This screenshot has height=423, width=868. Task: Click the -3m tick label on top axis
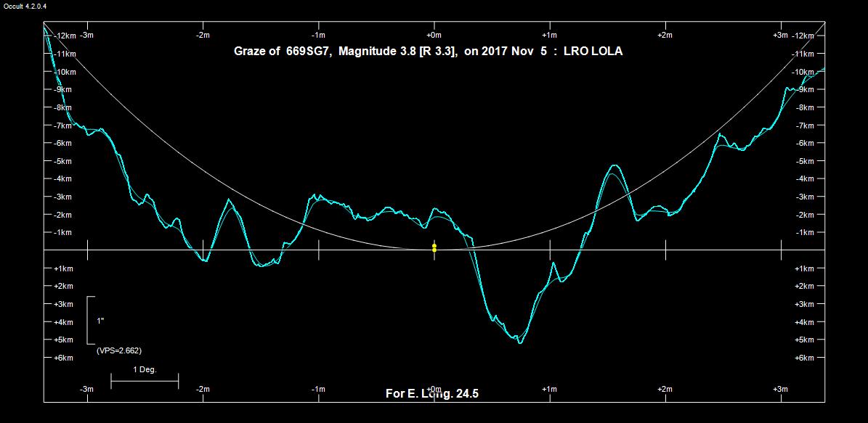point(86,35)
